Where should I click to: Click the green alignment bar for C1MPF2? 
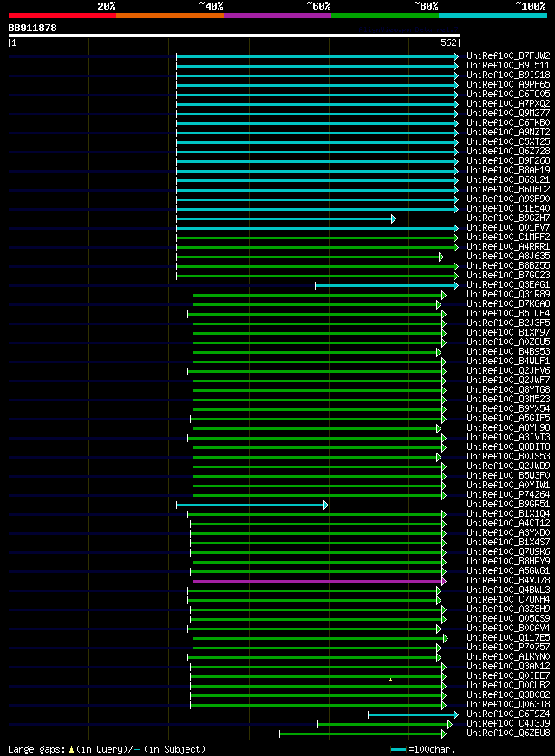coord(317,238)
